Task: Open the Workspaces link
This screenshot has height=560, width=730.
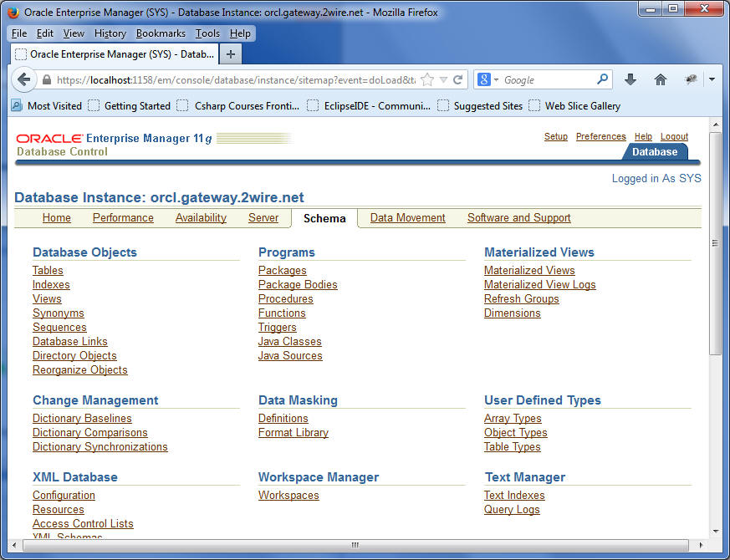Action: (x=288, y=496)
